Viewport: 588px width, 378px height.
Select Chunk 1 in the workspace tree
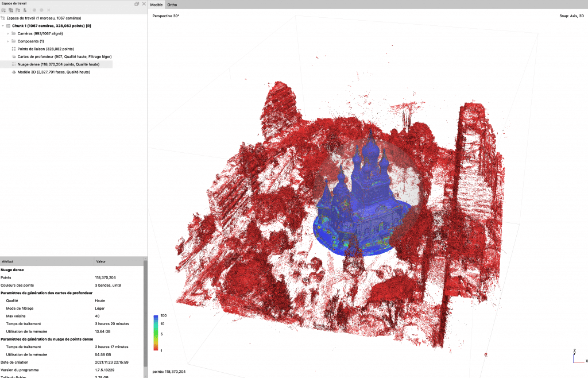[x=51, y=26]
